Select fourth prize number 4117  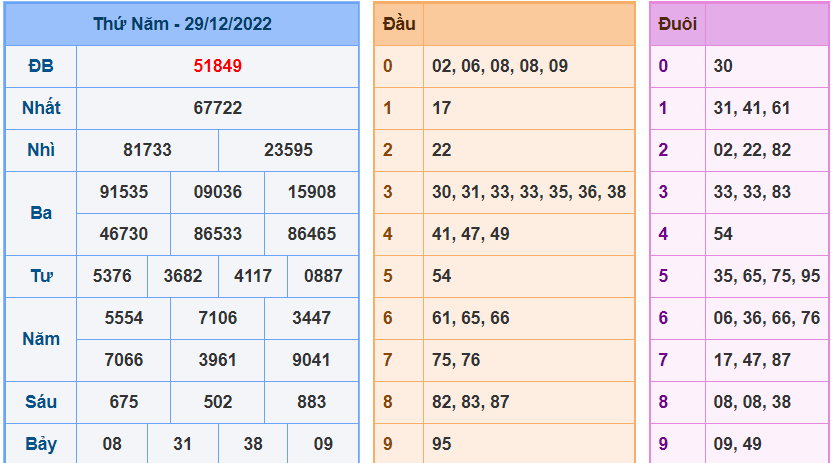(x=253, y=276)
